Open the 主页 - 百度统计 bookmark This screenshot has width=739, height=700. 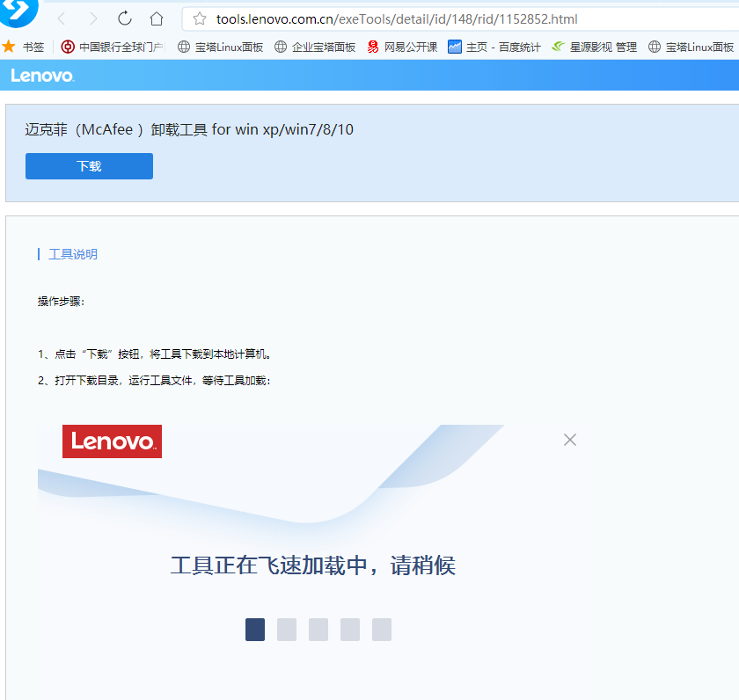(494, 47)
